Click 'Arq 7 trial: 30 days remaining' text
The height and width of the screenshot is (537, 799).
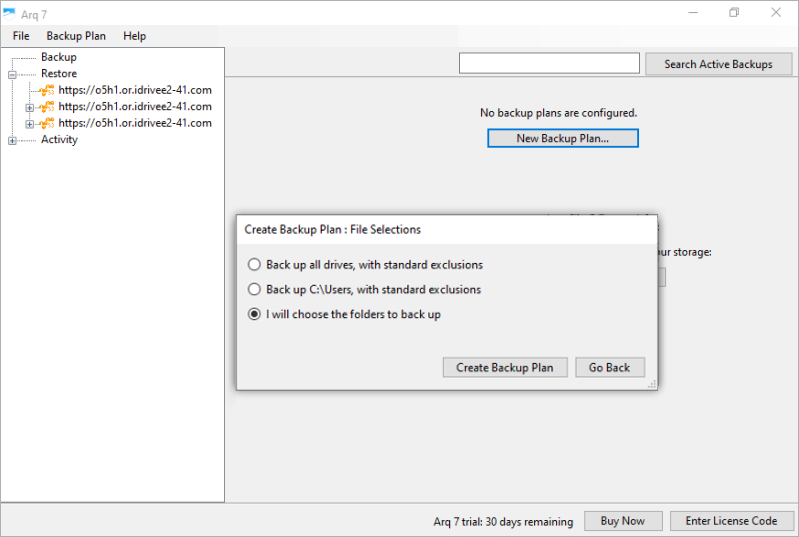(x=503, y=522)
